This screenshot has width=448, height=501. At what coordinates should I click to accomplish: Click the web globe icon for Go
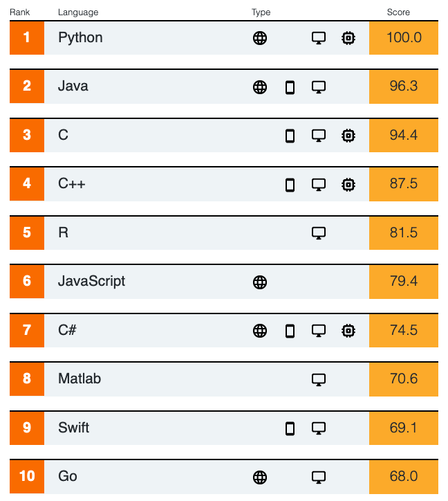click(x=259, y=477)
